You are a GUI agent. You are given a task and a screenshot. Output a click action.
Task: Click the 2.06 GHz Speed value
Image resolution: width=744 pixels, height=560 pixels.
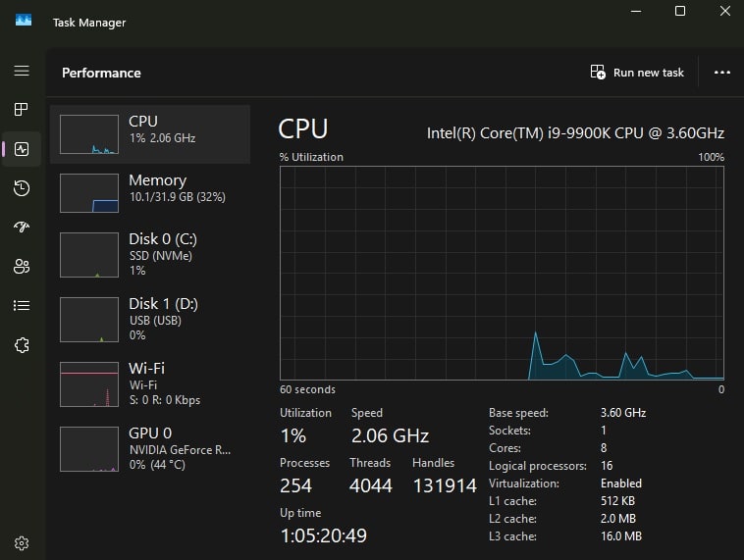pos(390,435)
